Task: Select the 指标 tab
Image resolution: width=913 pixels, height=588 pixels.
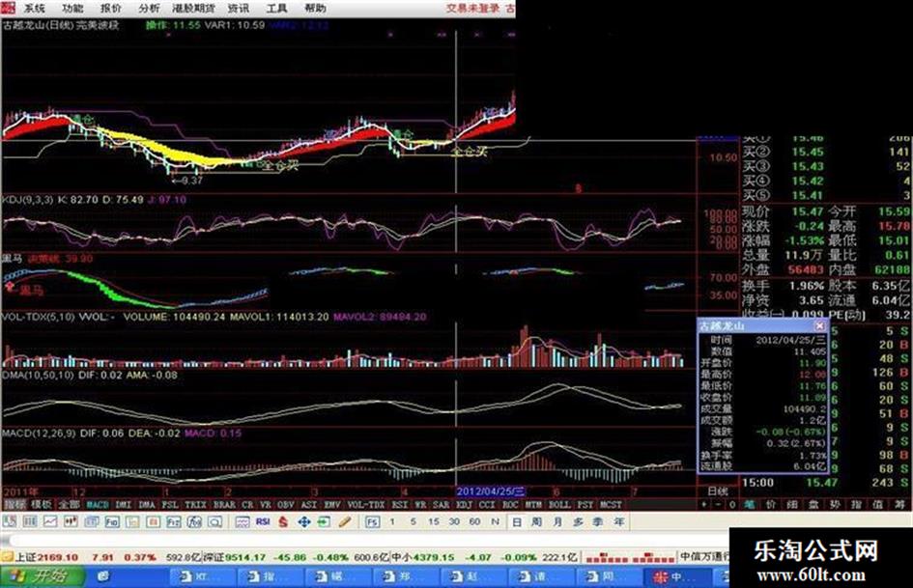Action: click(14, 505)
